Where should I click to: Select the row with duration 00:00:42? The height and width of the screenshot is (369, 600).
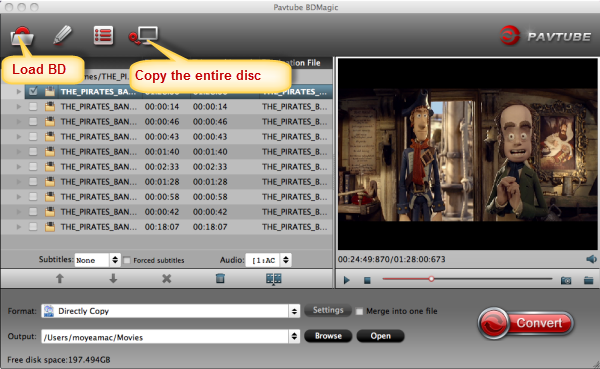pyautogui.click(x=167, y=212)
